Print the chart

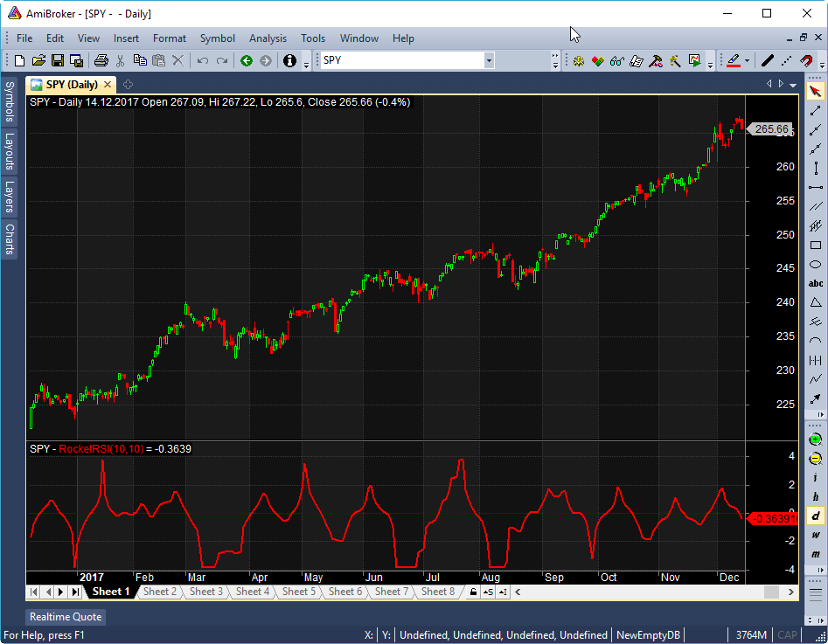[101, 60]
